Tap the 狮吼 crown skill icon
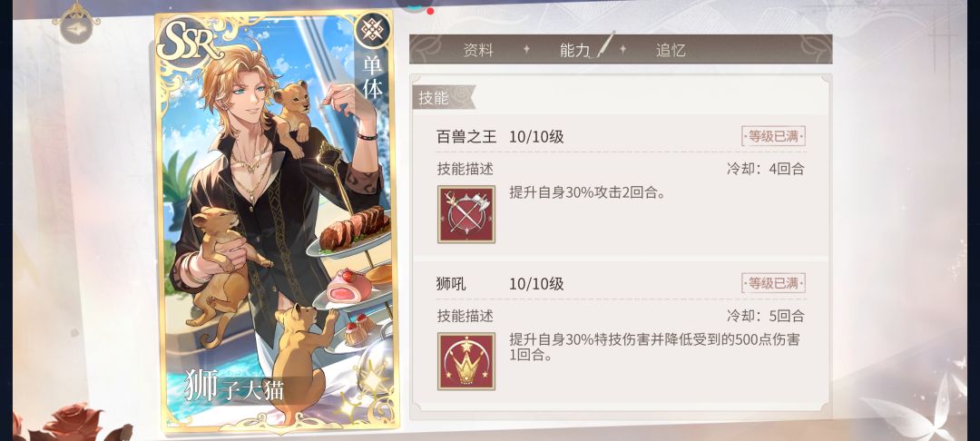 click(466, 362)
